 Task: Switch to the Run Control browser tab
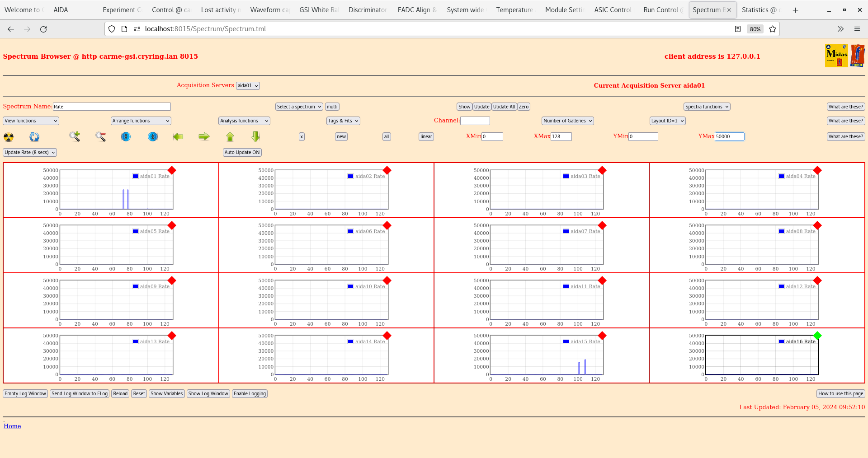click(660, 10)
